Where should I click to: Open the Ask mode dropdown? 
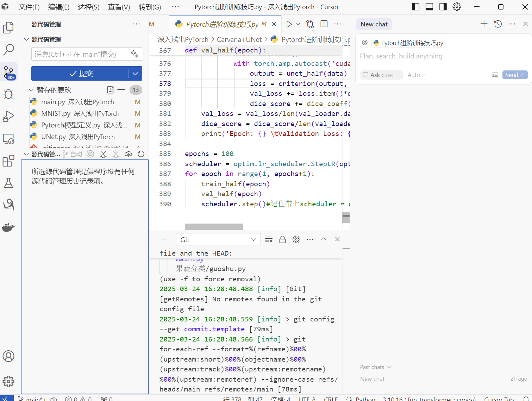click(x=382, y=75)
